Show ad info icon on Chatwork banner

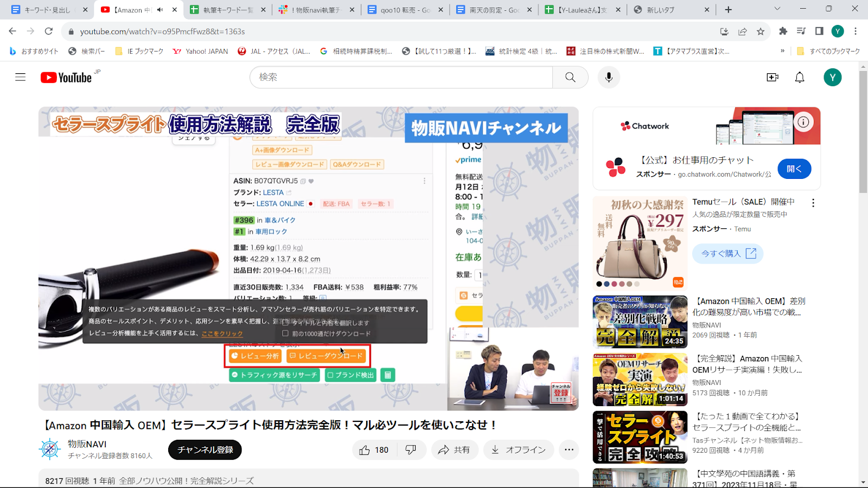[x=803, y=122]
